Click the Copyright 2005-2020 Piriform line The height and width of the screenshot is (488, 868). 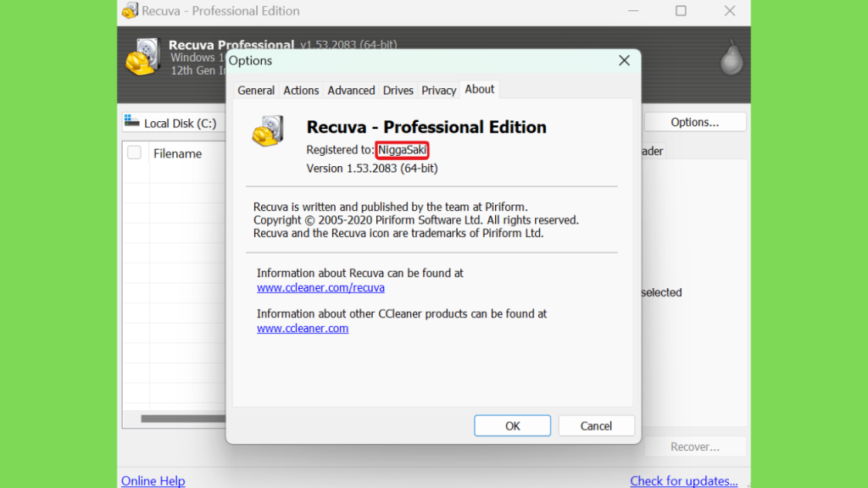pyautogui.click(x=415, y=220)
